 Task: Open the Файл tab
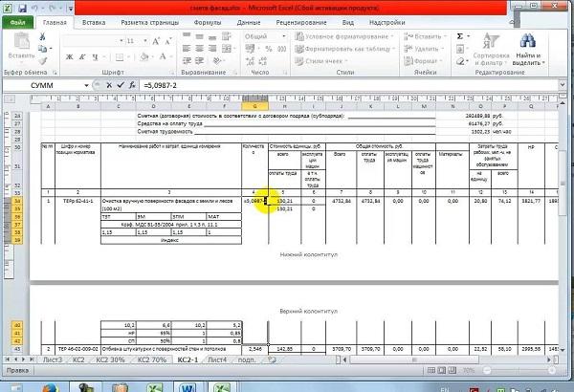coord(17,22)
